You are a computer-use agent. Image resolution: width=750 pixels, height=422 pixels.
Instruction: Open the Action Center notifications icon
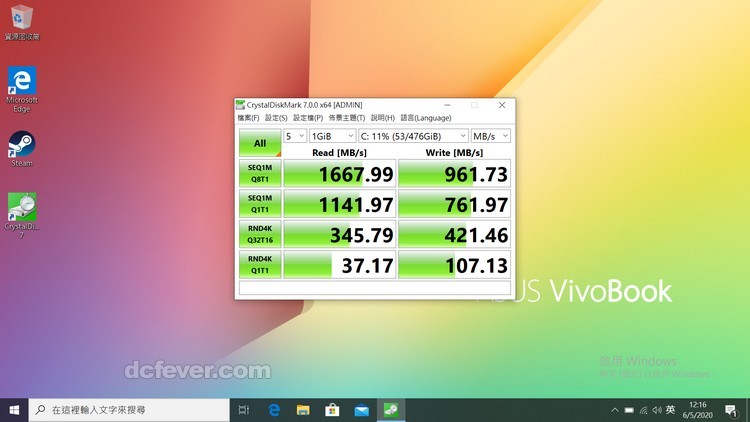tap(730, 411)
